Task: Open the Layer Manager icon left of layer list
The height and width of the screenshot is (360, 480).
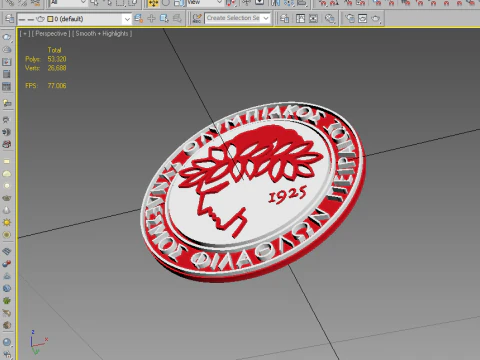Action: click(9, 19)
